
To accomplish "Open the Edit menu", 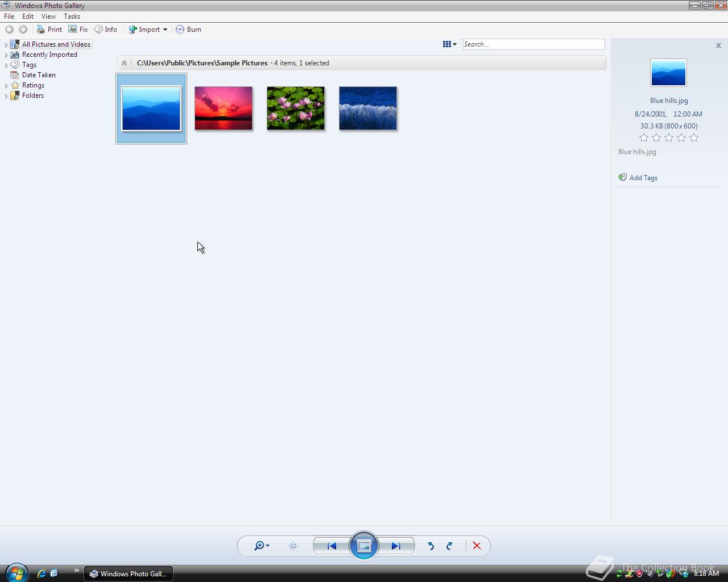I will coord(28,16).
